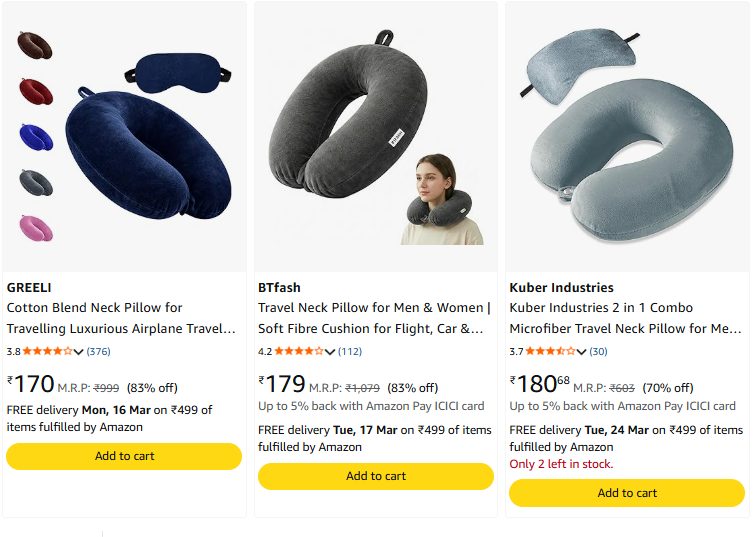This screenshot has width=754, height=537.
Task: Add BTfash travel pillow to cart
Action: point(376,476)
